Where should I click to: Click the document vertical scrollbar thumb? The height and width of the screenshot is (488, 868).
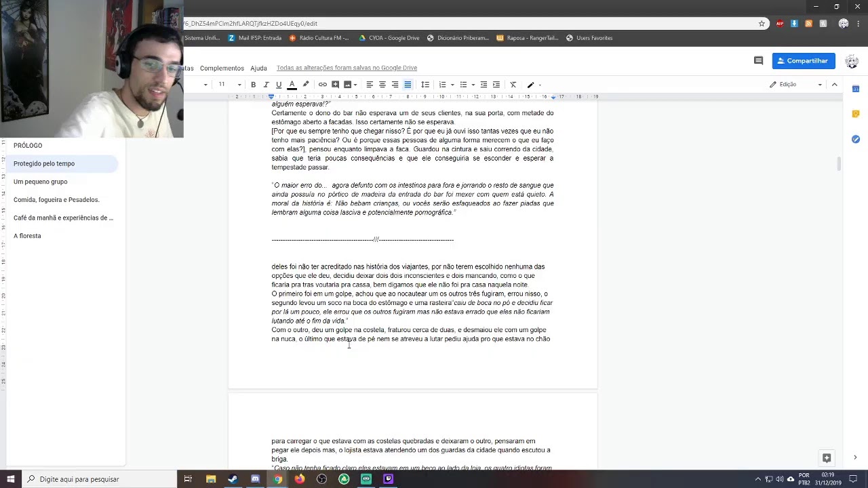click(x=839, y=163)
